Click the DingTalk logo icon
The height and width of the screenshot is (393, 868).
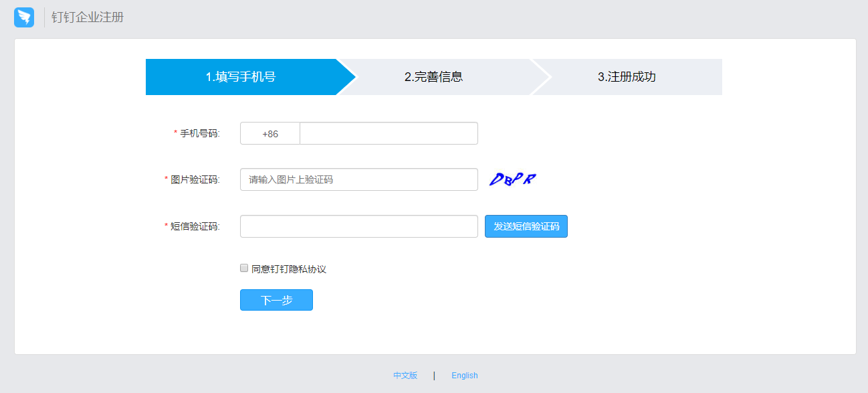[x=24, y=17]
